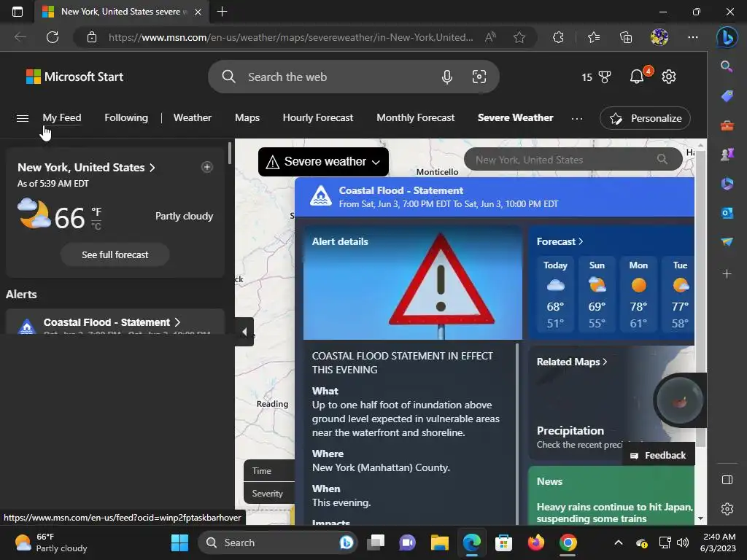Open Bing chat sidebar button

[727, 37]
